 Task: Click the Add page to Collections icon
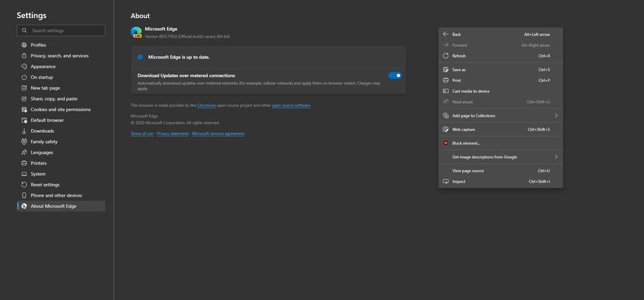[x=445, y=115]
